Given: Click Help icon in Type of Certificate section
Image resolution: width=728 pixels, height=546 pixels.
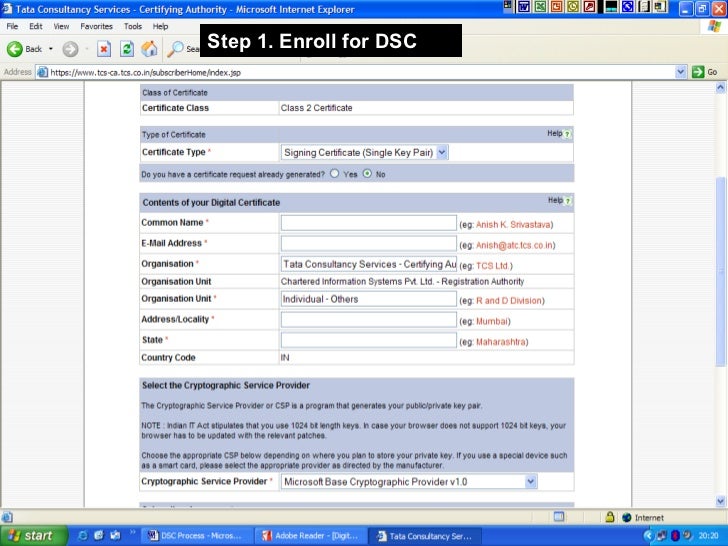Looking at the screenshot, I should coord(567,134).
